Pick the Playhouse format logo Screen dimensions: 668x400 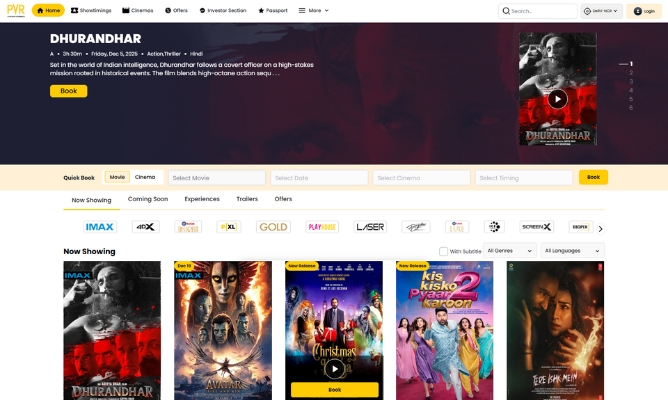click(x=322, y=227)
